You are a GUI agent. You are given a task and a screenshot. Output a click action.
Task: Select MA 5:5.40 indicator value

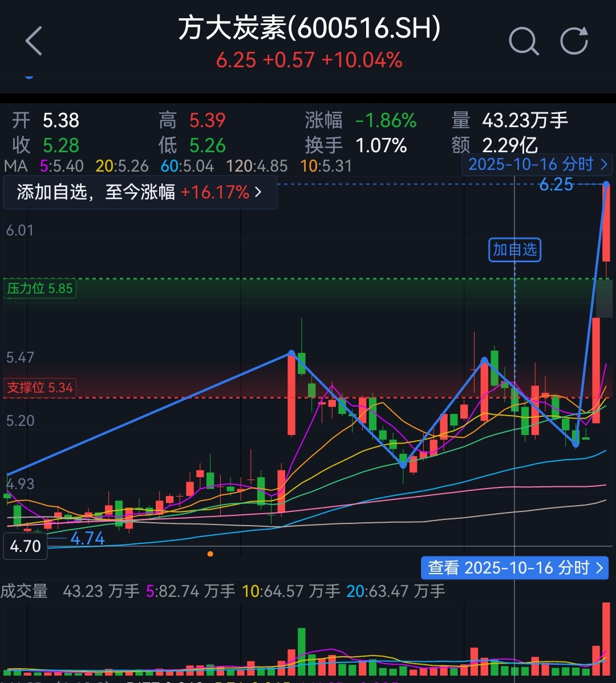pyautogui.click(x=62, y=166)
